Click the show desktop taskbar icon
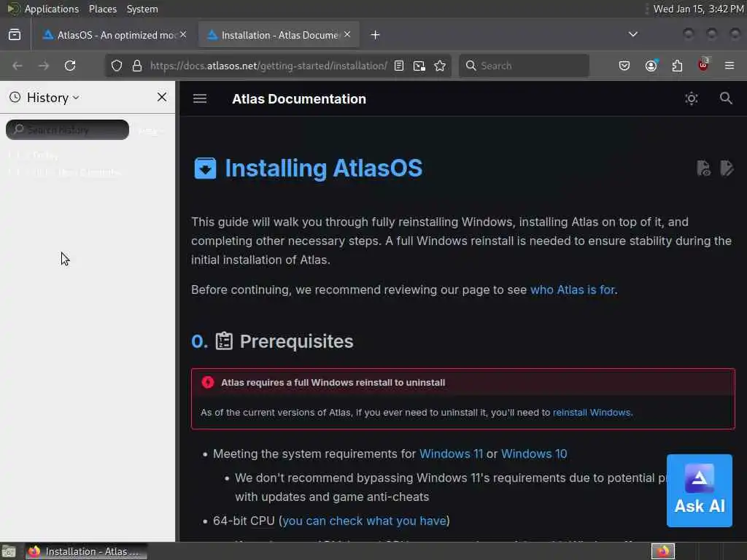The width and height of the screenshot is (747, 560). pos(8,551)
